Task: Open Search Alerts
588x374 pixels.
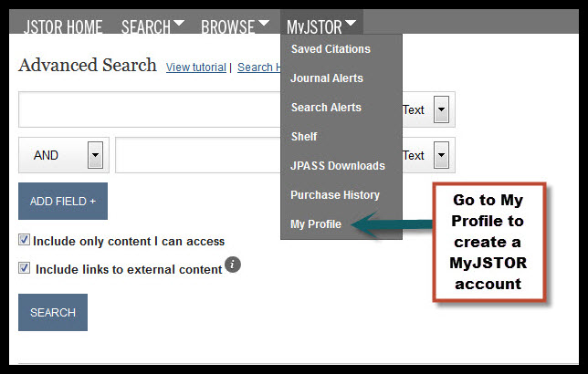Action: pos(326,107)
